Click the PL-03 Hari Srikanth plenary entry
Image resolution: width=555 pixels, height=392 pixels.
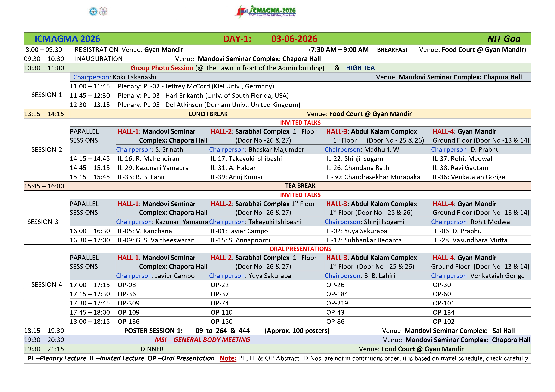[x=323, y=95]
